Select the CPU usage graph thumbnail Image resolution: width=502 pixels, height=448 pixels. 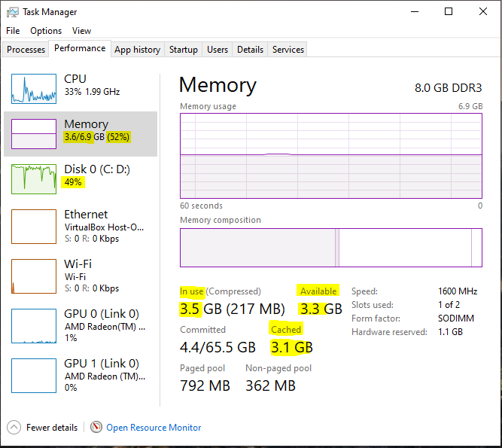pyautogui.click(x=34, y=89)
